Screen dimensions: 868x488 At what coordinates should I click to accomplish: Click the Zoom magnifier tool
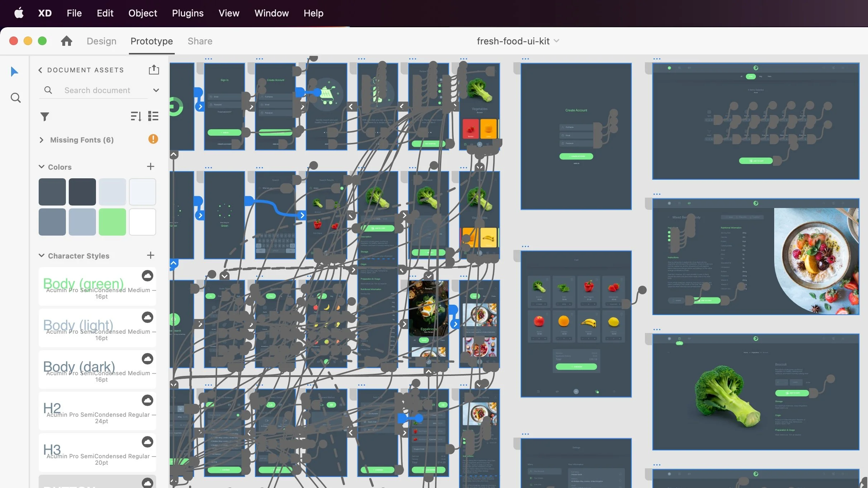click(15, 98)
